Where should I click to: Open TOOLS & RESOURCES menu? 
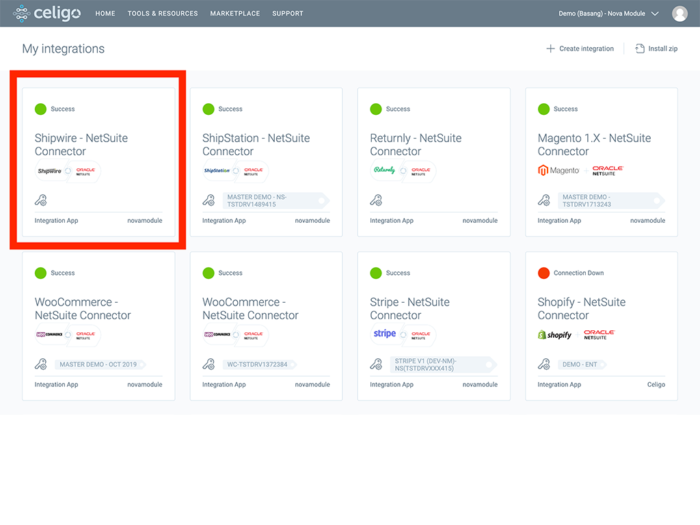(162, 13)
